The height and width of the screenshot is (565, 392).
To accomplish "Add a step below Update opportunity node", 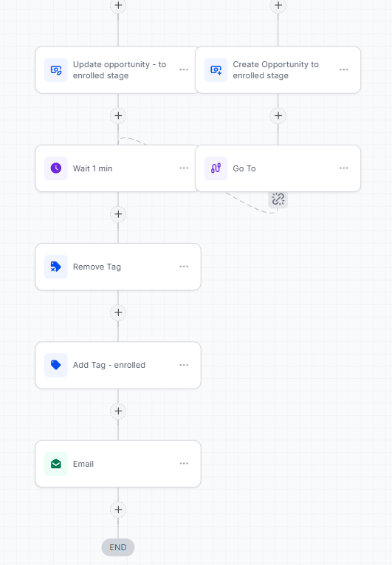I will pos(118,116).
